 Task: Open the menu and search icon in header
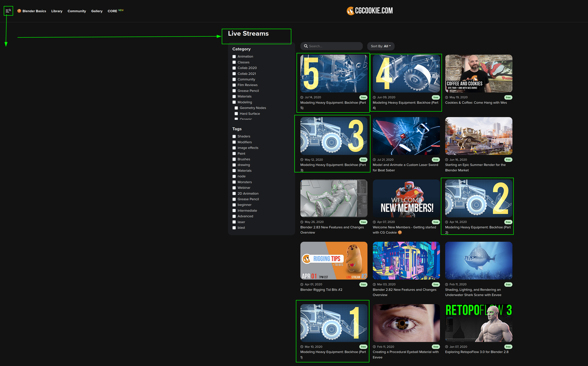click(8, 11)
